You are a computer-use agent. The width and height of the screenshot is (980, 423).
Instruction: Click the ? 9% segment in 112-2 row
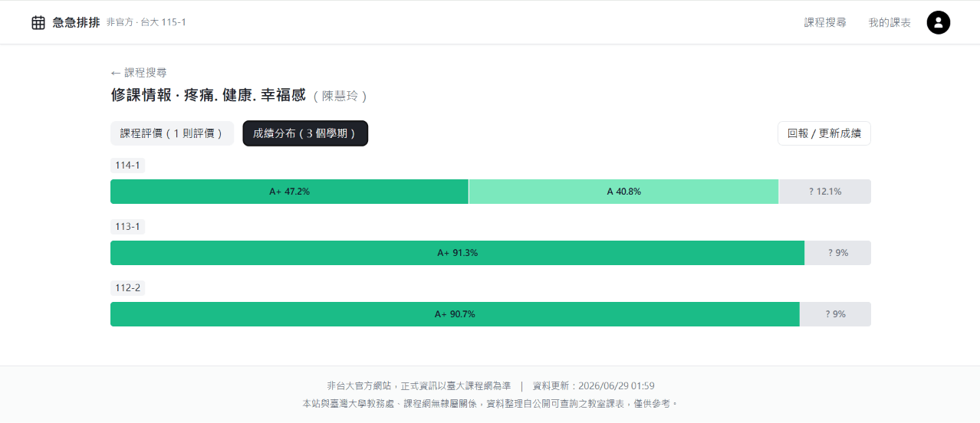point(835,314)
